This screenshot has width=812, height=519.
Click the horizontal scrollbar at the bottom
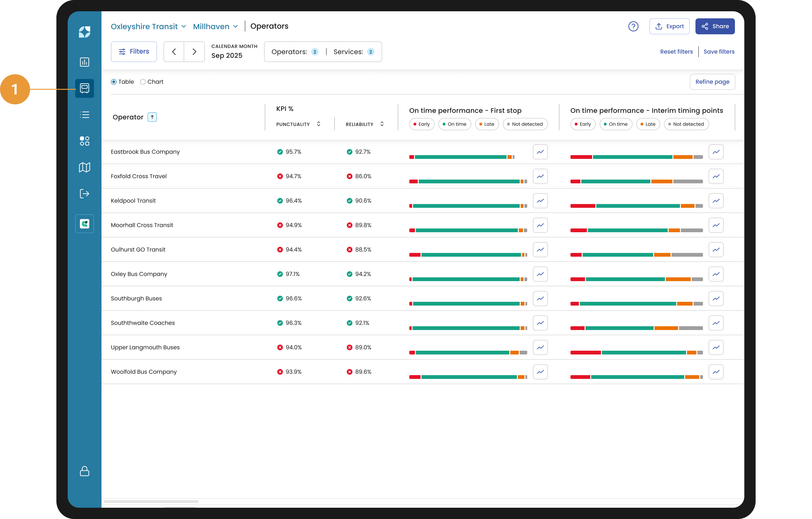coord(151,501)
